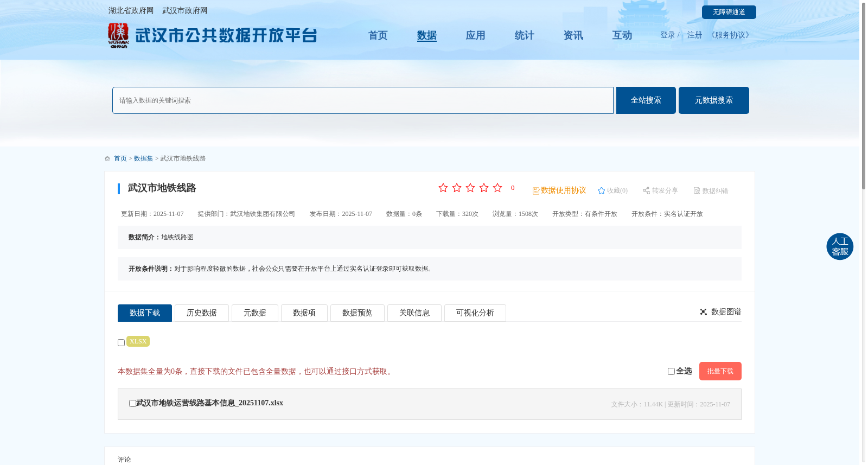Open the 应用 nav menu
This screenshot has width=868, height=465.
(x=476, y=35)
